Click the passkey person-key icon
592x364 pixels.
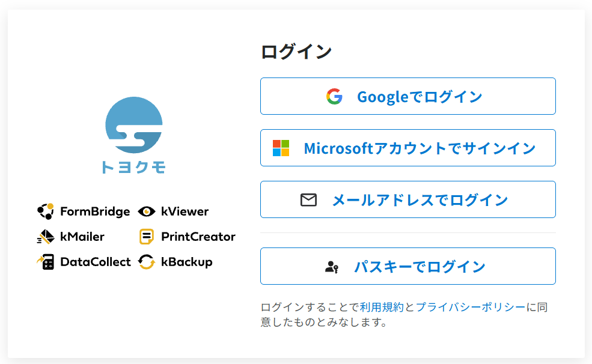(332, 267)
